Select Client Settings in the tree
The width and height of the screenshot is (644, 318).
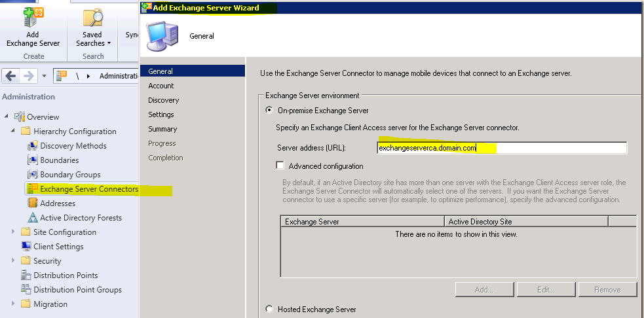pos(58,246)
